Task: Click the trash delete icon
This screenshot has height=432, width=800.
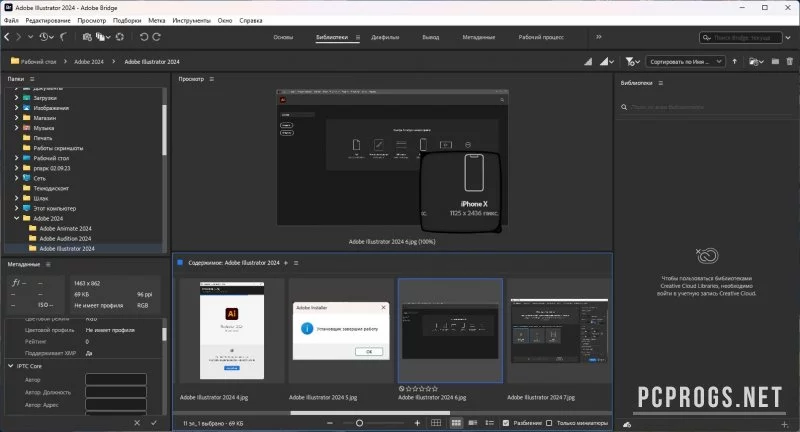Action: (x=789, y=61)
